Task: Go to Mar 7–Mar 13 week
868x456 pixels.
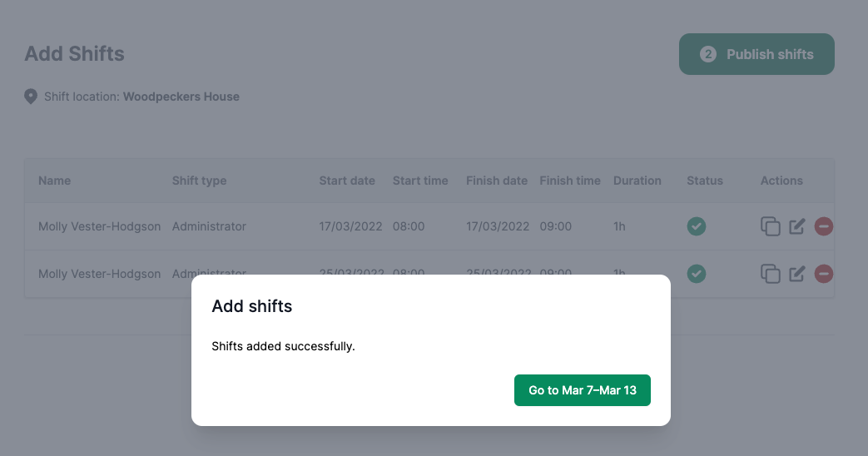Action: pyautogui.click(x=583, y=390)
